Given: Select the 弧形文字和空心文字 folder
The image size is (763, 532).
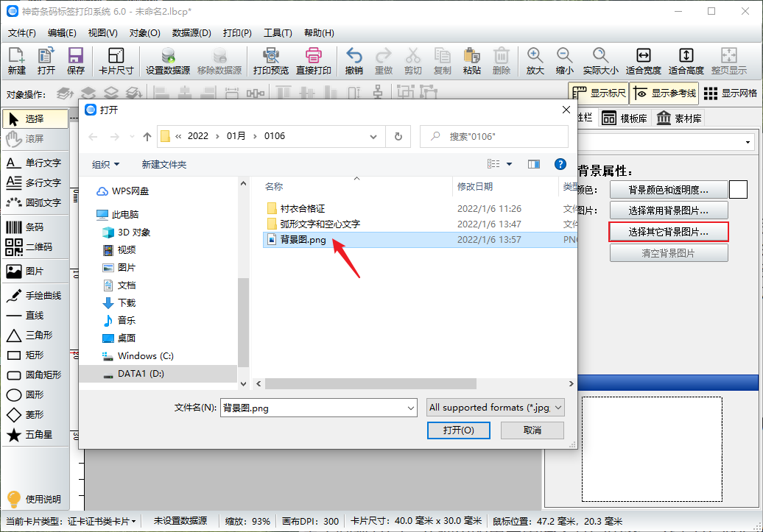Looking at the screenshot, I should [314, 224].
